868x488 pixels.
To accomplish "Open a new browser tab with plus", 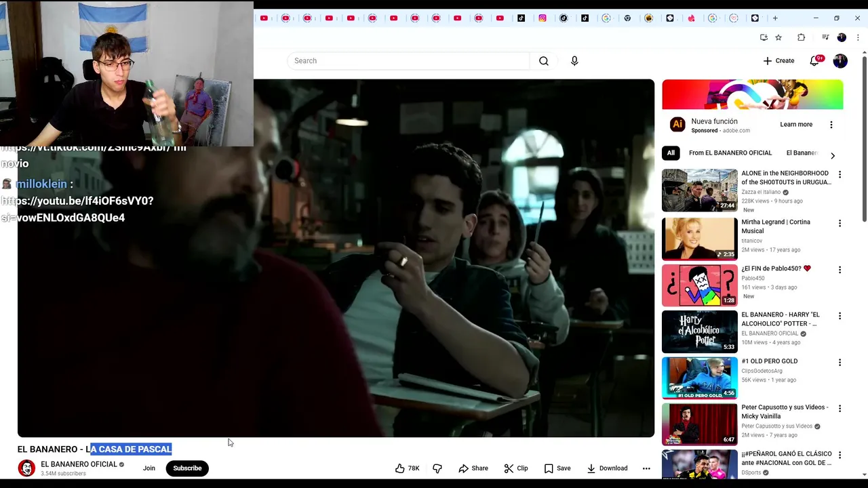I will (x=775, y=18).
